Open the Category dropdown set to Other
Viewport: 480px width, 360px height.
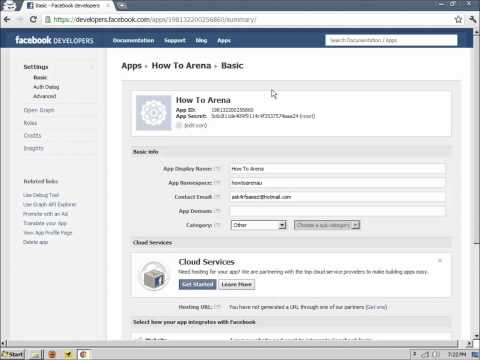coord(259,225)
